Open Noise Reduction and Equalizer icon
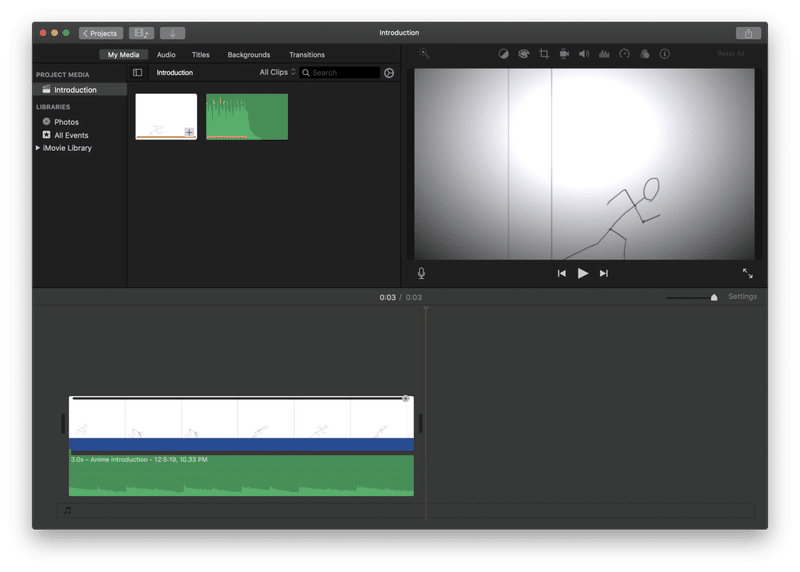 pos(604,54)
